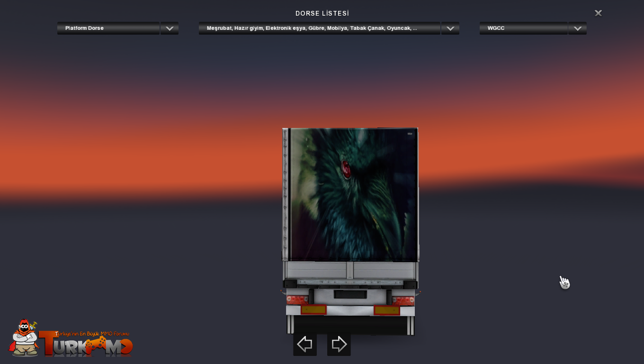Open the Meşrubat, Hazır giyim cargo field

320,28
